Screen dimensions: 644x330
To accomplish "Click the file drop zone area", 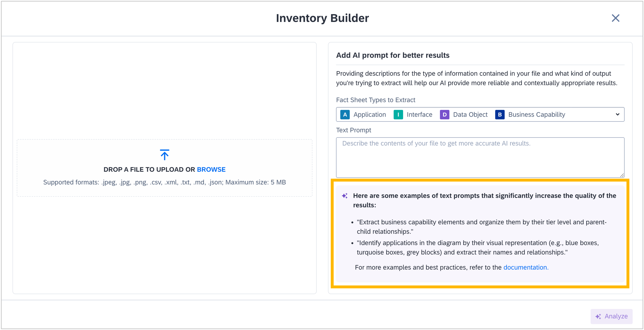I will (x=164, y=168).
